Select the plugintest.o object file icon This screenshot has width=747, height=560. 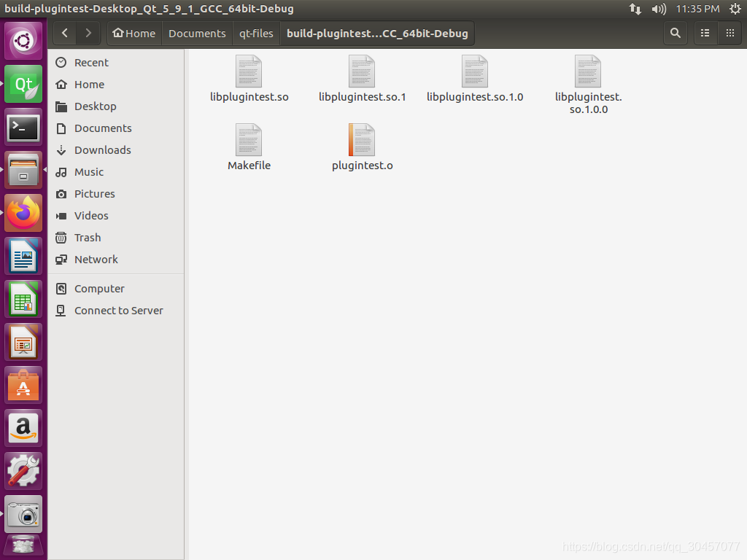coord(362,139)
